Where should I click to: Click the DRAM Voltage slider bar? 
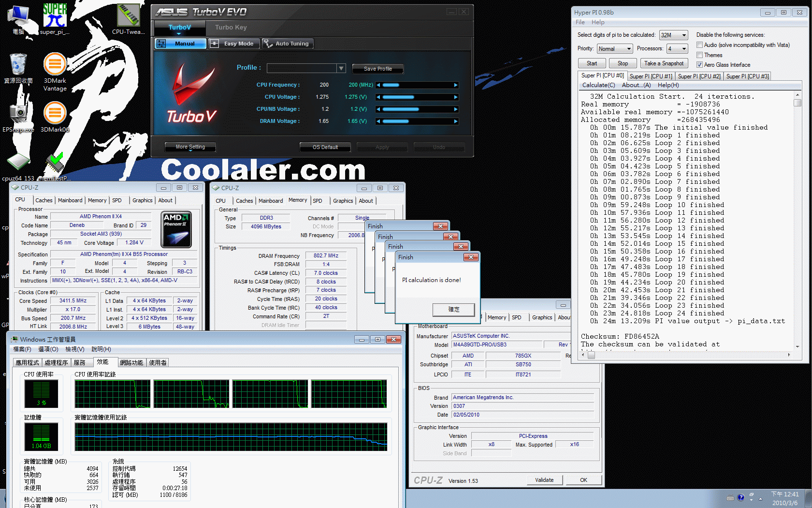417,121
